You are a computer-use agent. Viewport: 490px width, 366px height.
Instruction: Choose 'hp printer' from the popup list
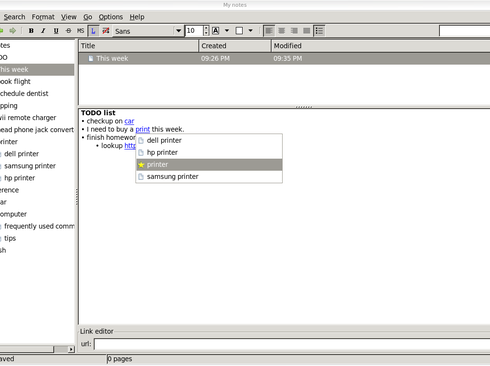(x=209, y=153)
